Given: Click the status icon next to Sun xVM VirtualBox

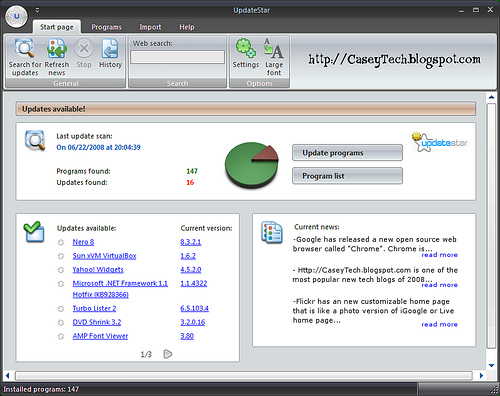Looking at the screenshot, I should pos(61,256).
